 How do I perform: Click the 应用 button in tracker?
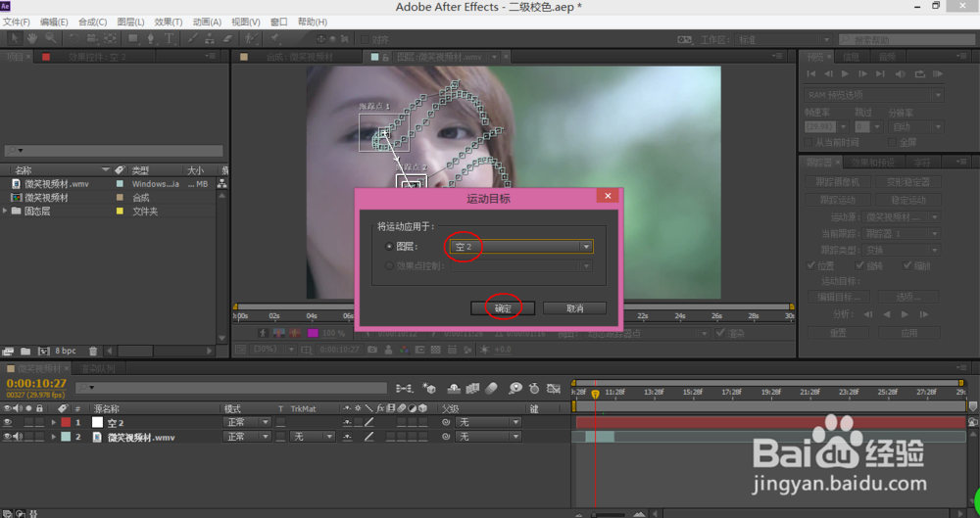pyautogui.click(x=908, y=332)
